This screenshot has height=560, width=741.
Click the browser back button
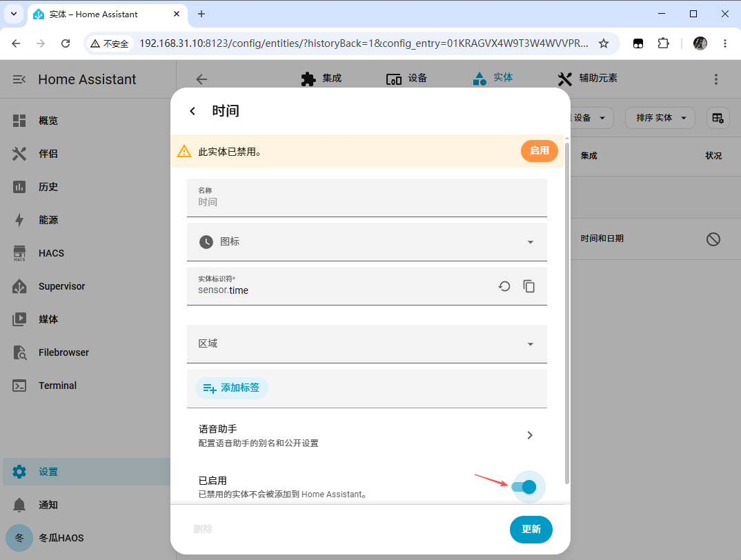point(16,43)
